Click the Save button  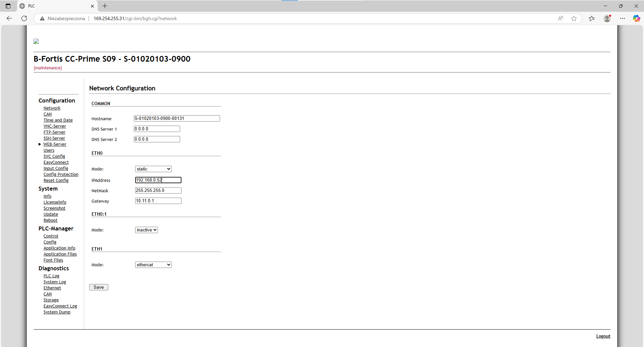tap(99, 287)
